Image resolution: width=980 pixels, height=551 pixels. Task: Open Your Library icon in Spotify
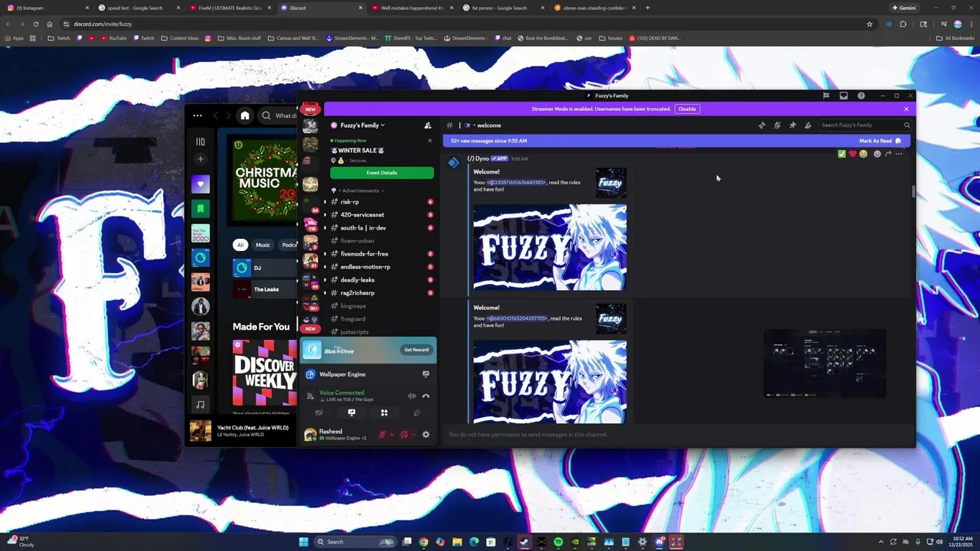point(201,142)
